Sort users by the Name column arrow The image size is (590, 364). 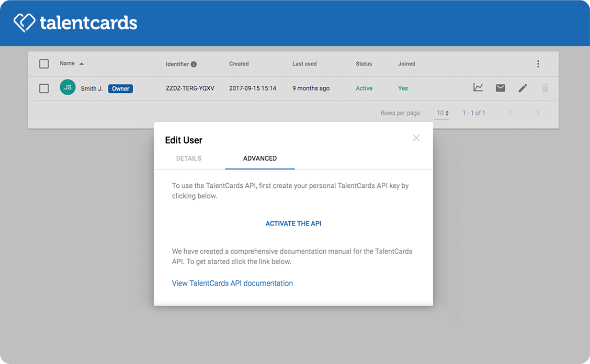(82, 64)
